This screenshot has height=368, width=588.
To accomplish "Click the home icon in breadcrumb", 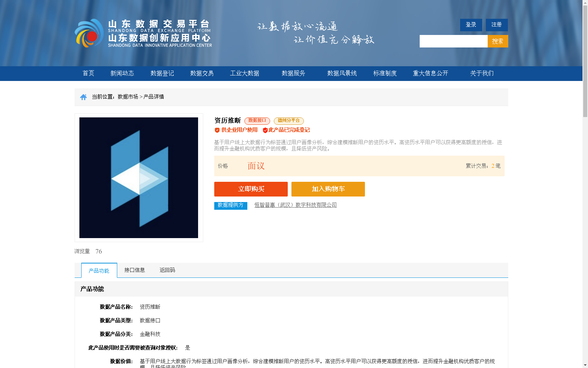I will point(83,97).
